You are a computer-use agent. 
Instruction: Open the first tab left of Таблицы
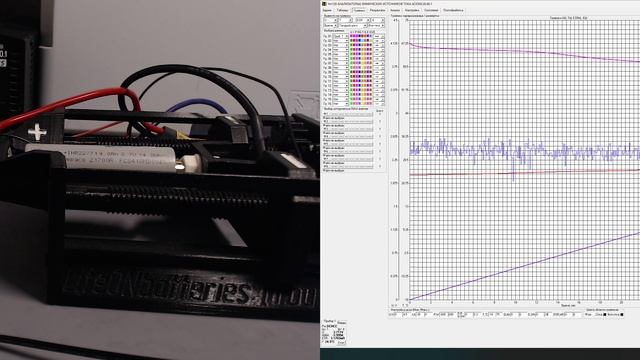coord(327,10)
